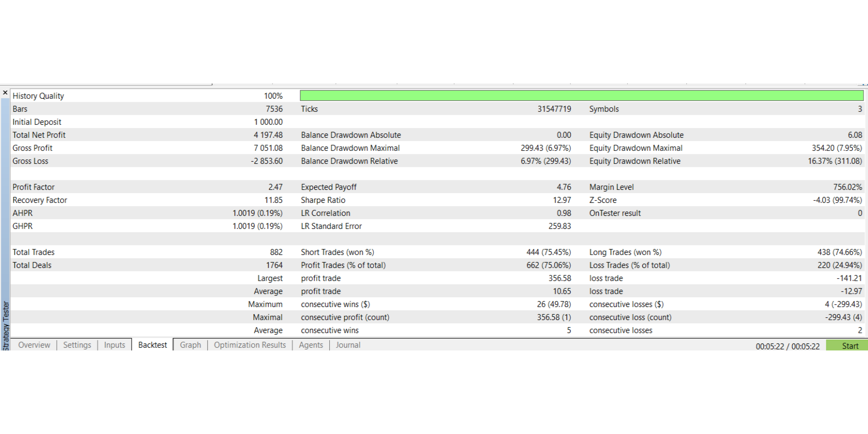The image size is (868, 434).
Task: Click maximal consecutive loss value -299.43 (4)
Action: [844, 317]
